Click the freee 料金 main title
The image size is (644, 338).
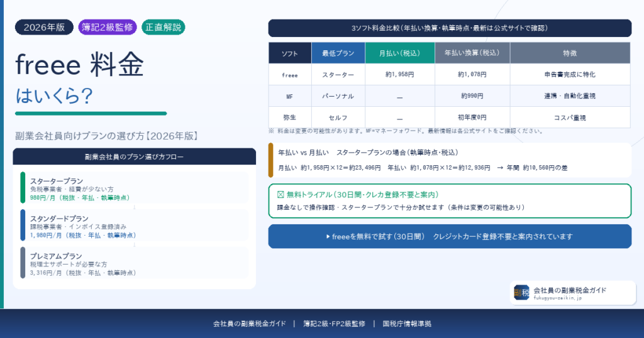80,65
